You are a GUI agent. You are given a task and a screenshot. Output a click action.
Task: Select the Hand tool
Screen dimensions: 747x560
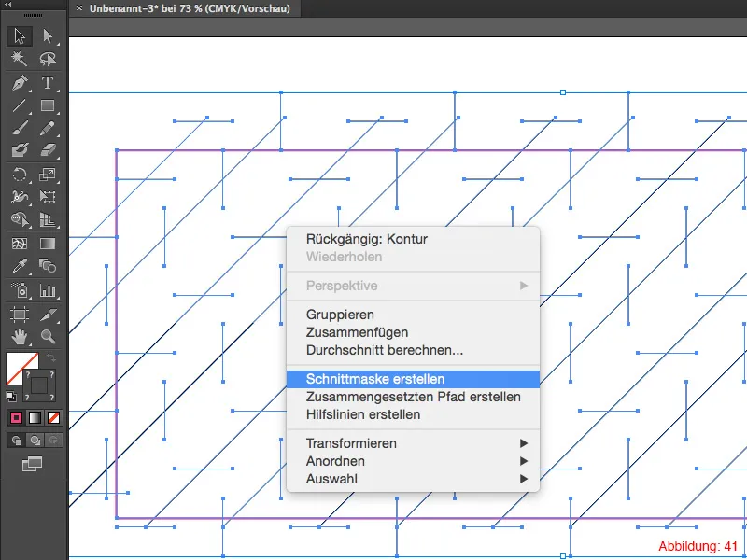(20, 337)
